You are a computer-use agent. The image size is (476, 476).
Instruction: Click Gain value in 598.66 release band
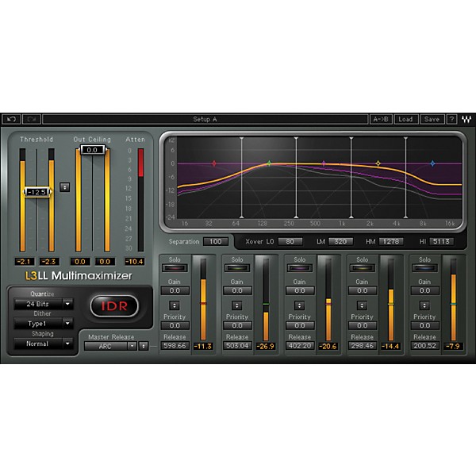[x=175, y=290]
